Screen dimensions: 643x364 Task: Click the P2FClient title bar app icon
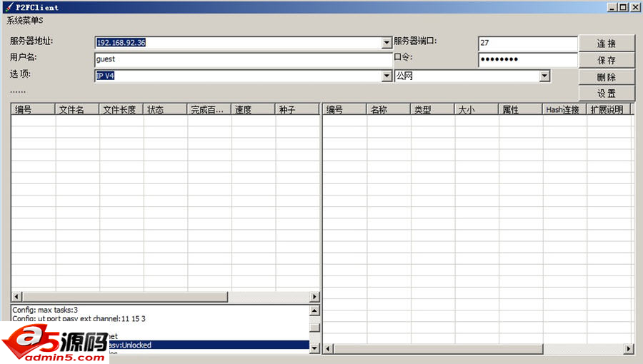click(9, 7)
